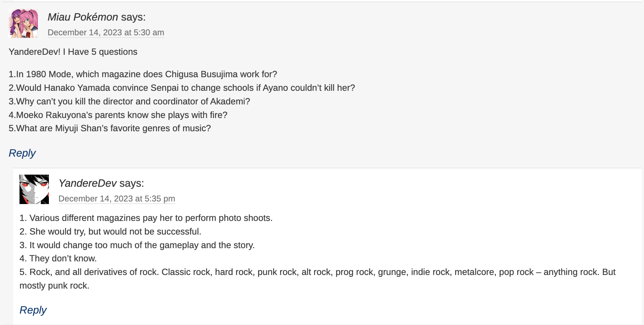
Task: Click the "I Have 5 questions" line
Action: [73, 52]
